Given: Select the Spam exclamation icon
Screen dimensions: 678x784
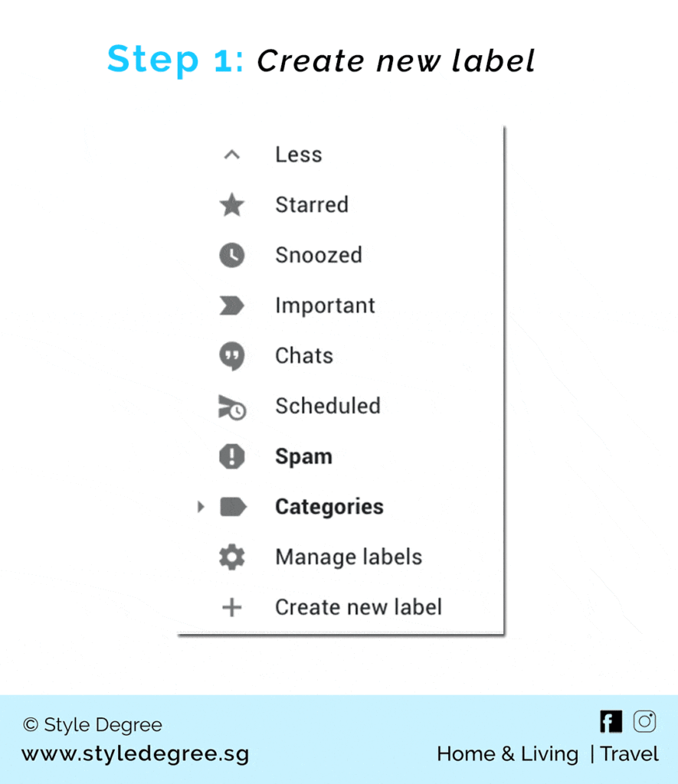Looking at the screenshot, I should click(232, 456).
